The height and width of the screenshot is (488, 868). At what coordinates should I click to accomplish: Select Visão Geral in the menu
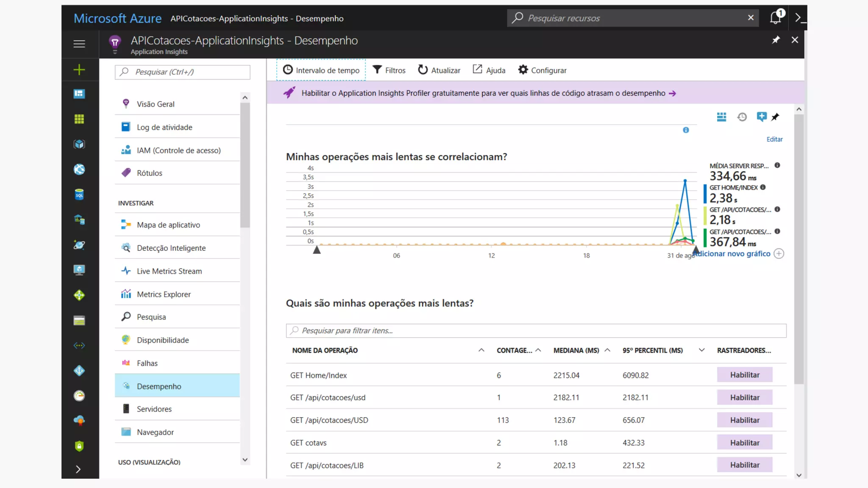[177, 104]
